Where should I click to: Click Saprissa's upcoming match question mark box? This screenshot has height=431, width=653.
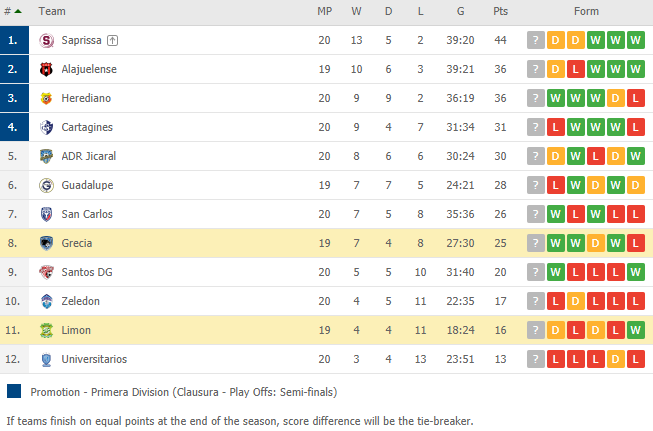(x=536, y=40)
